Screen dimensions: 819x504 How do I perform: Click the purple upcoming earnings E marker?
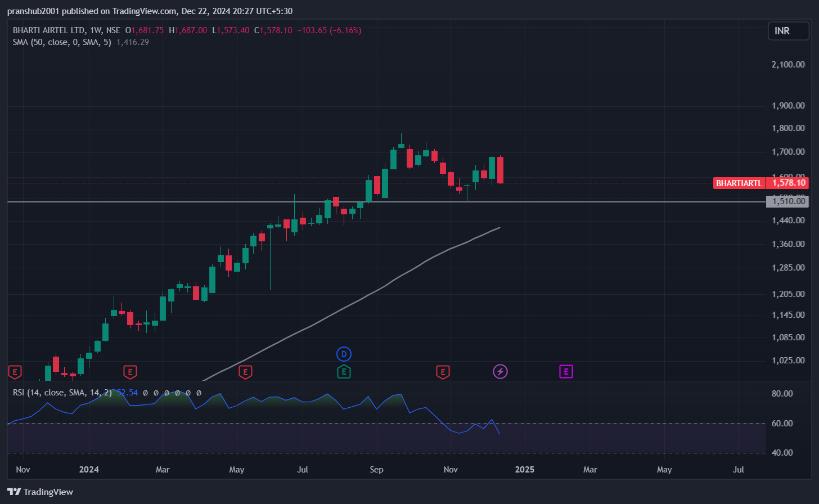click(x=566, y=371)
